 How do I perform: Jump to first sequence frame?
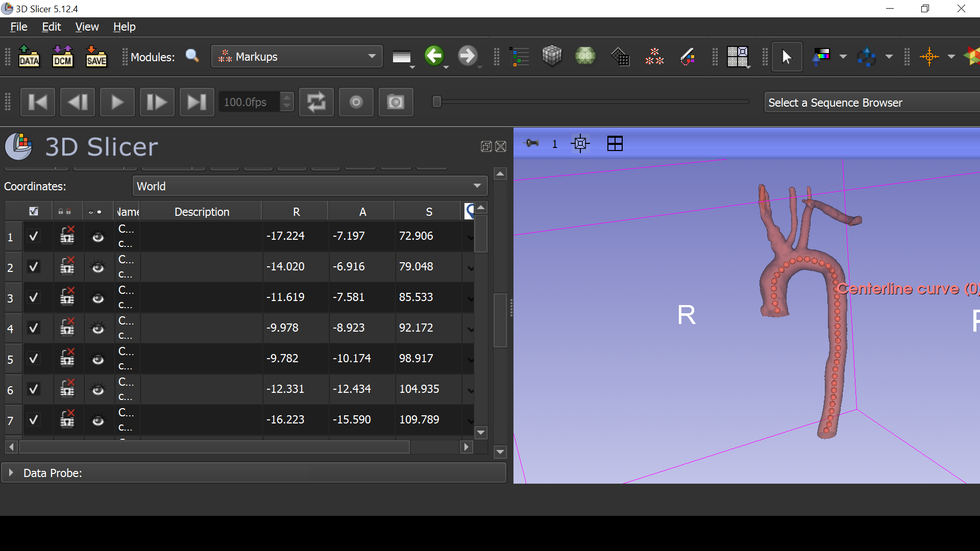(x=38, y=103)
